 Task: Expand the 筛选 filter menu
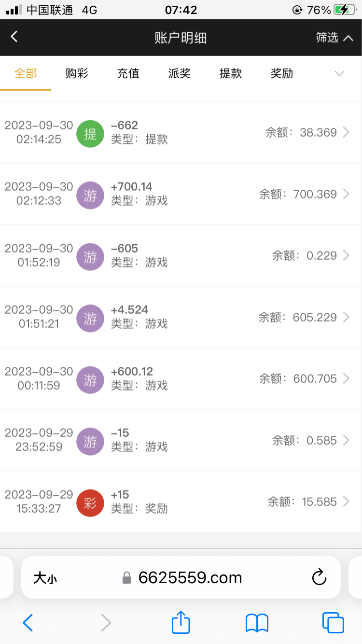(x=334, y=38)
